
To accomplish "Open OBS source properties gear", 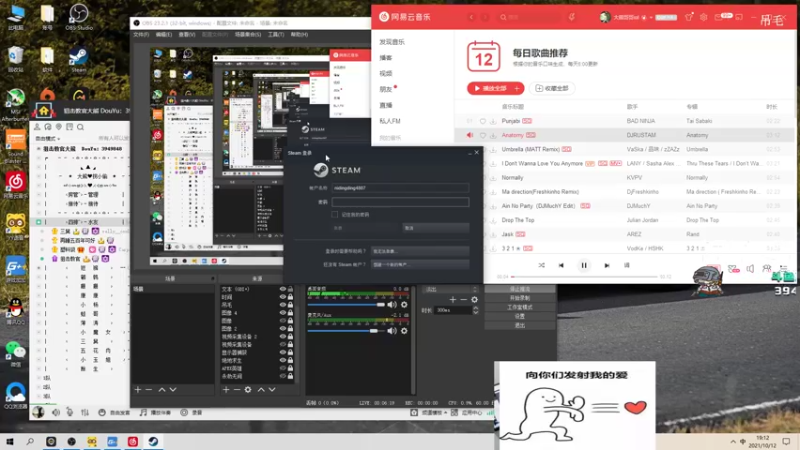I will tap(248, 389).
